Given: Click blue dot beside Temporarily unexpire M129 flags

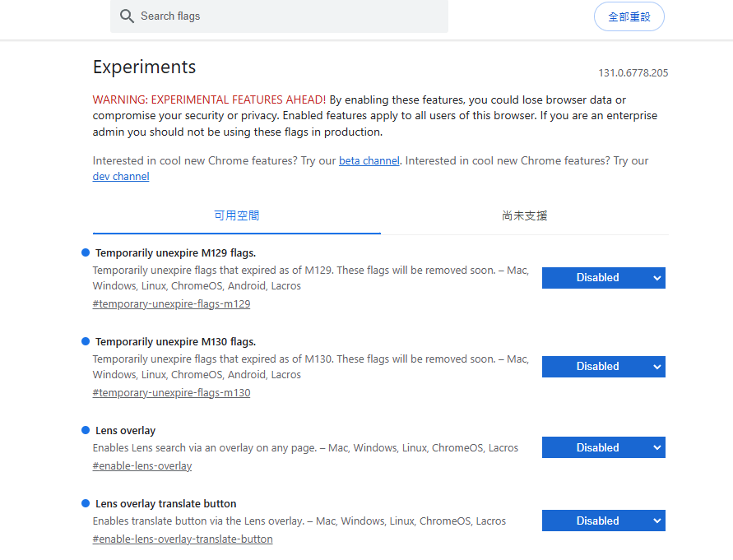Looking at the screenshot, I should point(86,252).
